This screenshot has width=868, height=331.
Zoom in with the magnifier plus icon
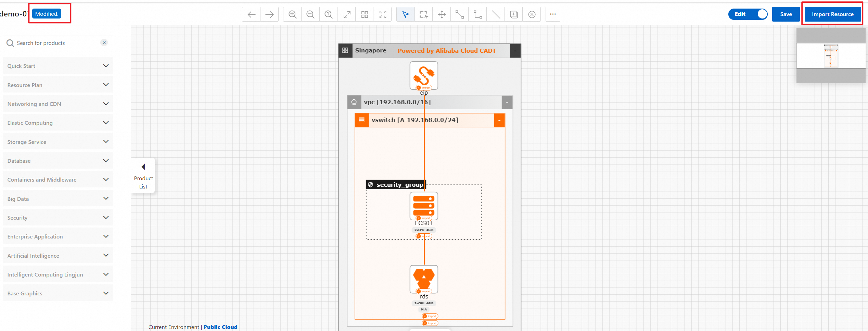(292, 14)
